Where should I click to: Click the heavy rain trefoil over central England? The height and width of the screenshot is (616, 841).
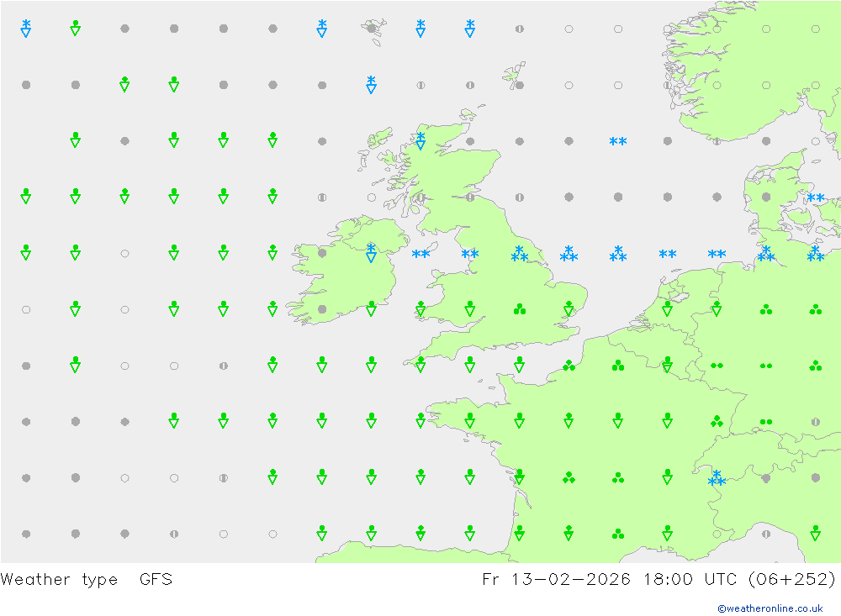pos(519,309)
